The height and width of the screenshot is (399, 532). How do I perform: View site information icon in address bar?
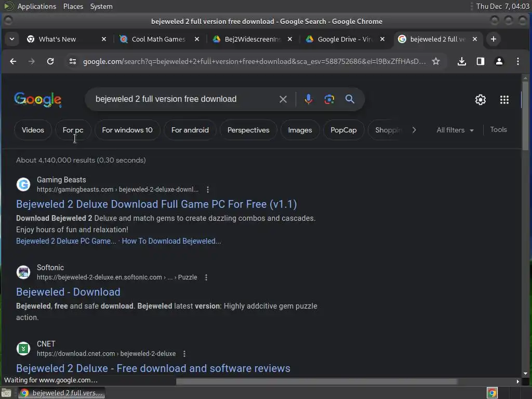(x=73, y=61)
